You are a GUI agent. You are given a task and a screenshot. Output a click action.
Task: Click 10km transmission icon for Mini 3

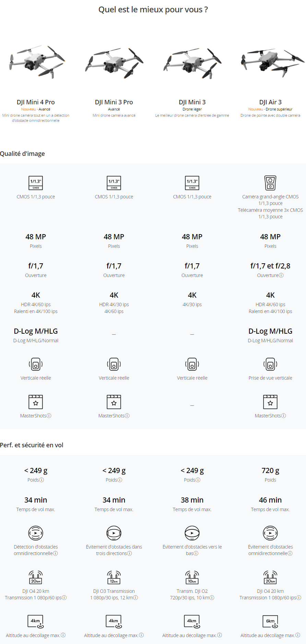pyautogui.click(x=192, y=577)
